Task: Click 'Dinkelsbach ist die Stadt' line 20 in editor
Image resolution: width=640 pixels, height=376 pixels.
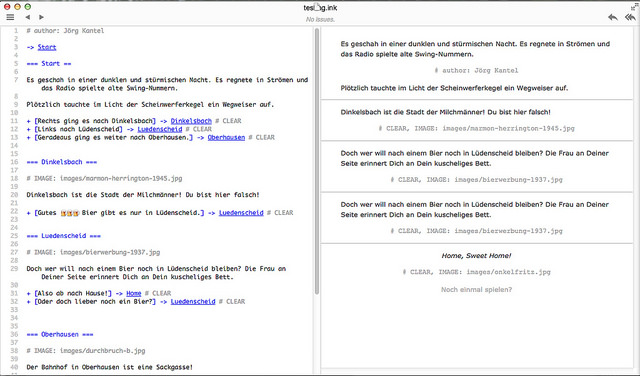Action: click(143, 195)
